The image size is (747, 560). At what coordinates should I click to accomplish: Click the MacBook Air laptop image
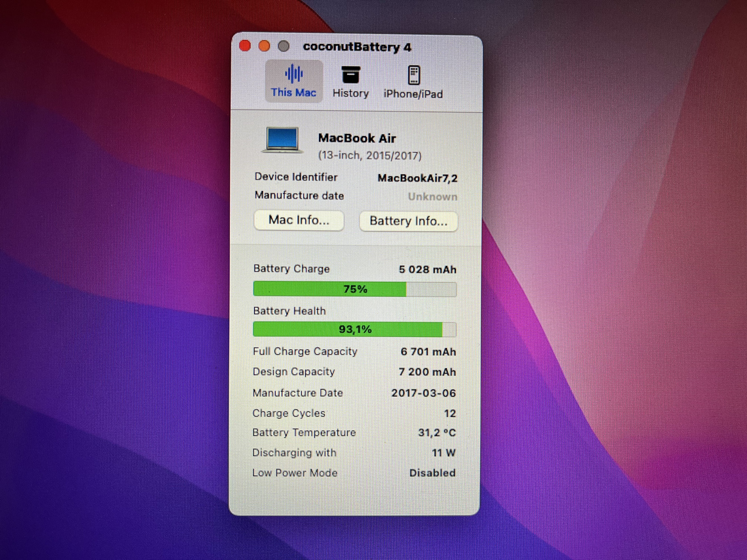pyautogui.click(x=281, y=140)
